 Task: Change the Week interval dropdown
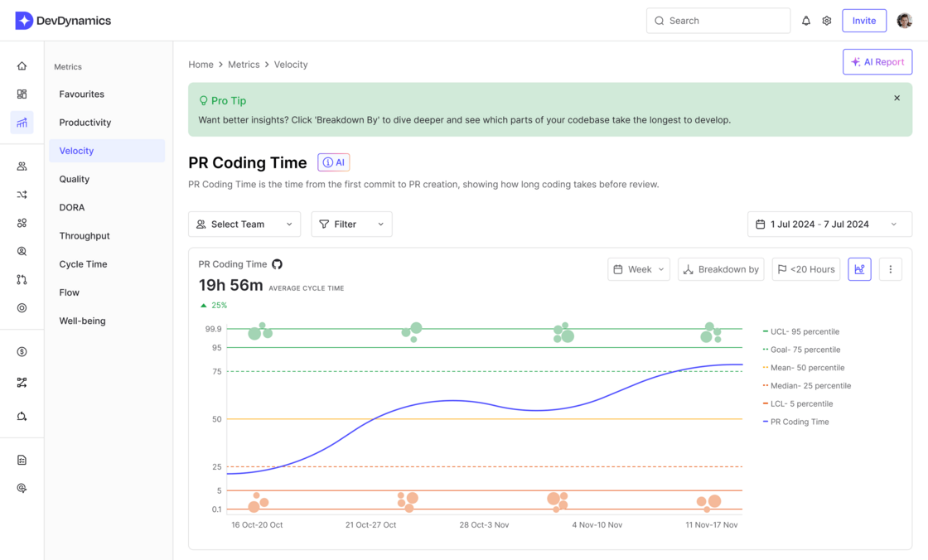coord(639,269)
